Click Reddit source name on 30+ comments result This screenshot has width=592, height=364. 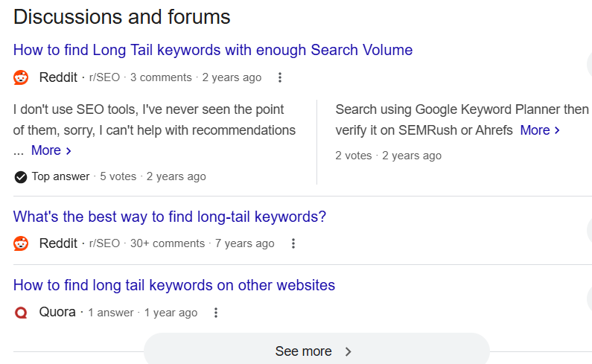click(58, 243)
